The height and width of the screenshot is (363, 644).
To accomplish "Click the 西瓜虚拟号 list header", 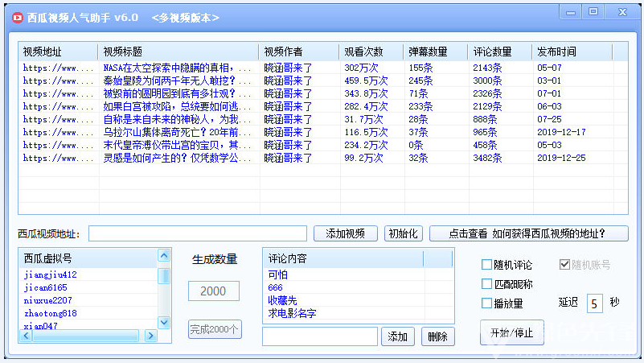I will 88,258.
